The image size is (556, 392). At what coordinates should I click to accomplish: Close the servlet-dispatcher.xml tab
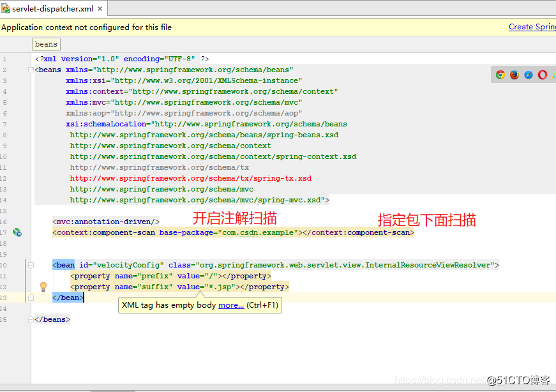tap(100, 8)
